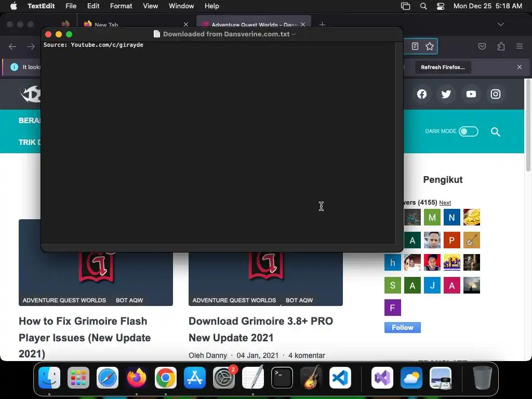This screenshot has height=399, width=532.
Task: Open Spotlight search in menu bar
Action: (x=423, y=6)
